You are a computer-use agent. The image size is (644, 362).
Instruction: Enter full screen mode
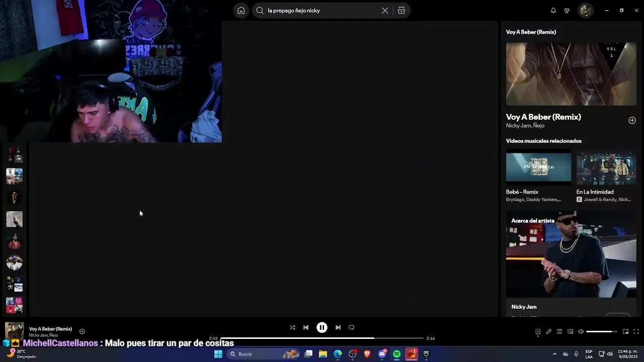pyautogui.click(x=636, y=331)
